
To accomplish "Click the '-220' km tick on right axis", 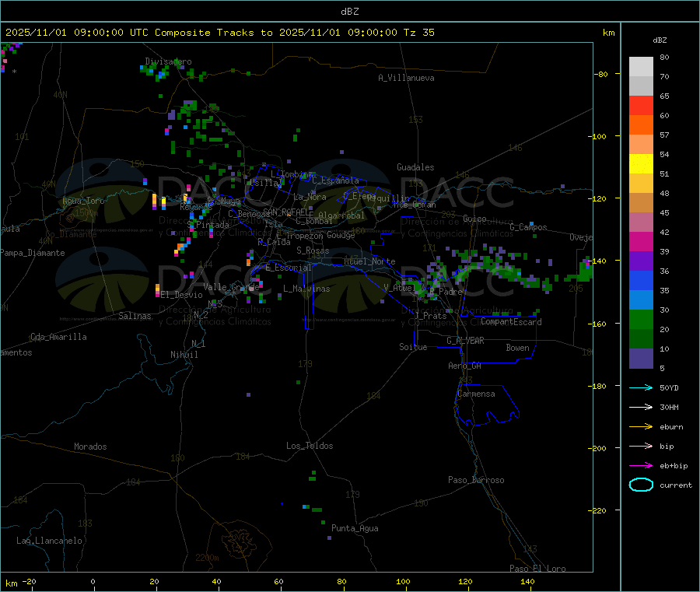I will coord(599,511).
